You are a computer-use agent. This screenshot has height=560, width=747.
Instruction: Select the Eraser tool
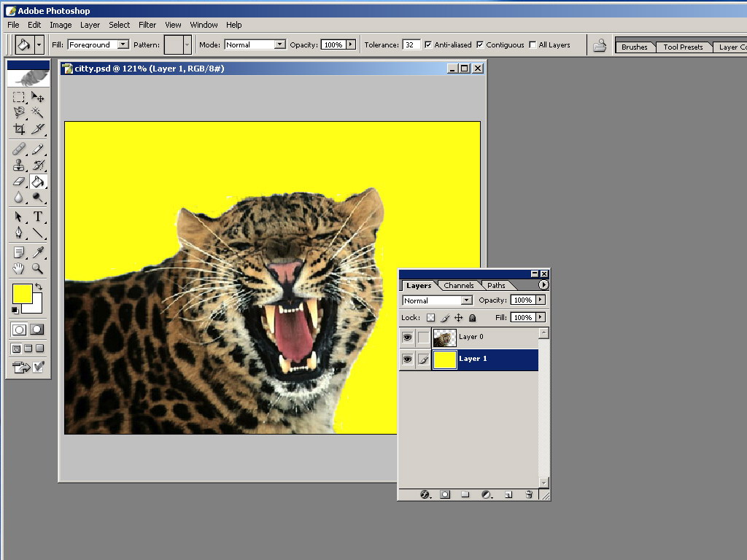[18, 181]
